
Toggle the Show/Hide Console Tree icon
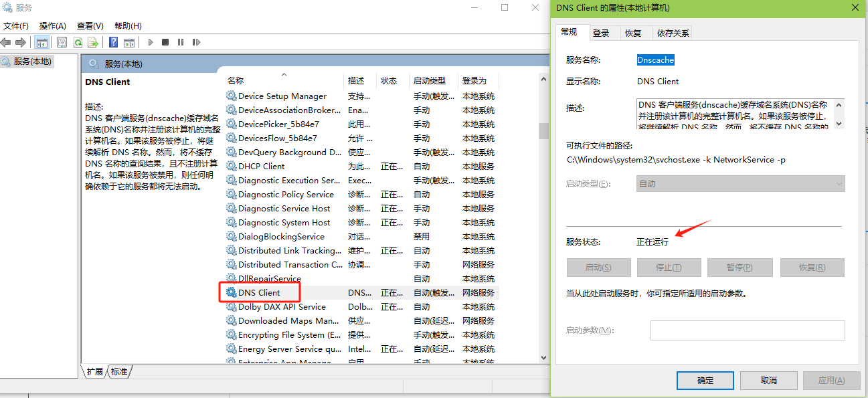tap(41, 42)
